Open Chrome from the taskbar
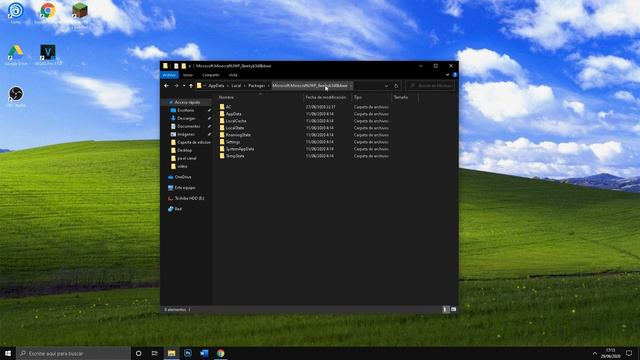This screenshot has width=640, height=360. point(220,353)
